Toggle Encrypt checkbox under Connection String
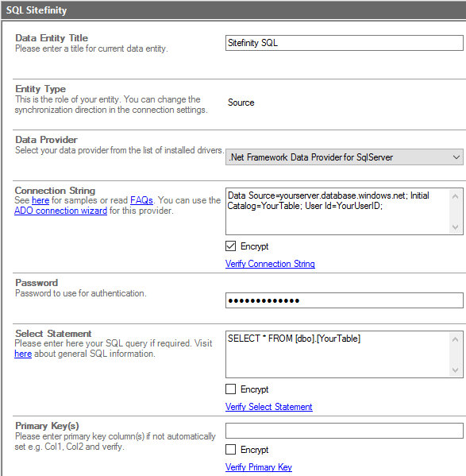The height and width of the screenshot is (476, 466). pos(230,246)
